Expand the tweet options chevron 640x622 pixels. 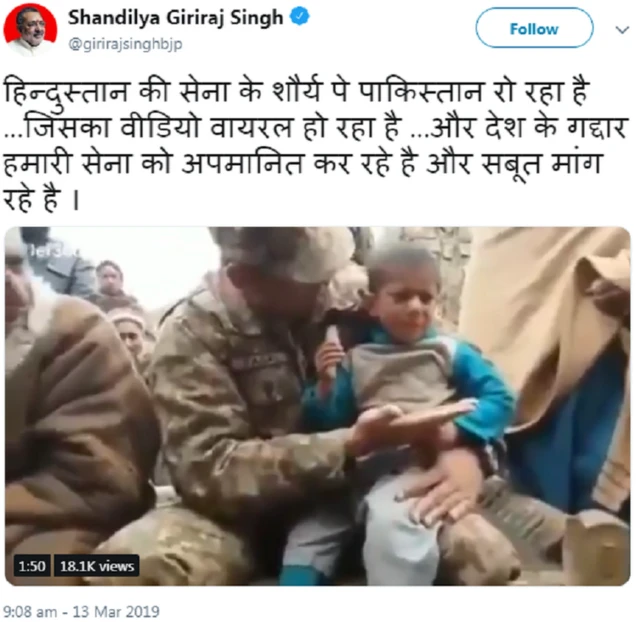[622, 30]
